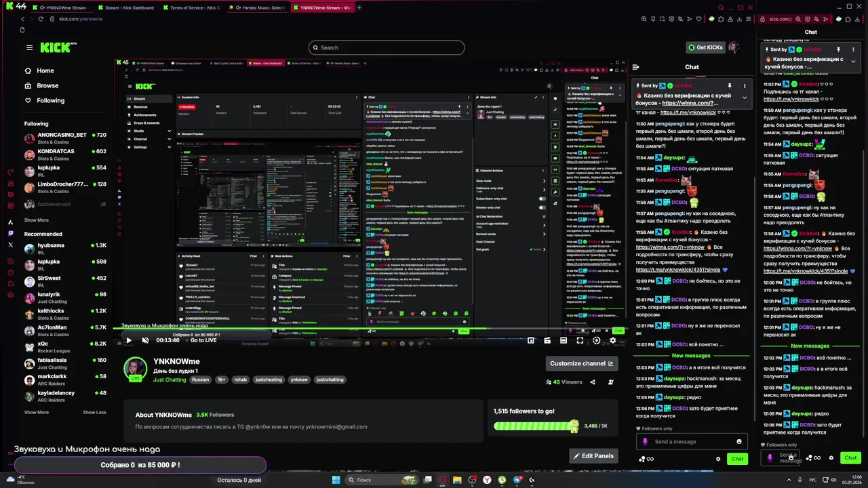
Task: Click the follower goal progress bar 3,485 / 5K
Action: [536, 426]
